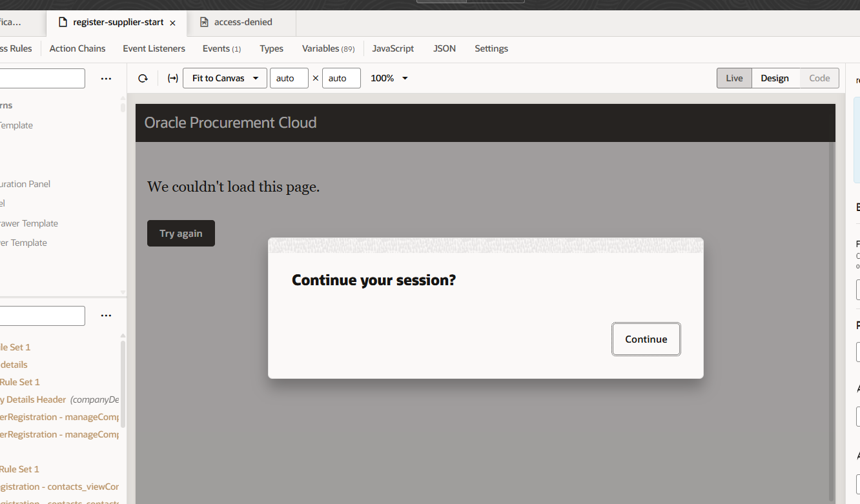Select the JSON editor tab
Image resolution: width=860 pixels, height=504 pixels.
(x=444, y=48)
